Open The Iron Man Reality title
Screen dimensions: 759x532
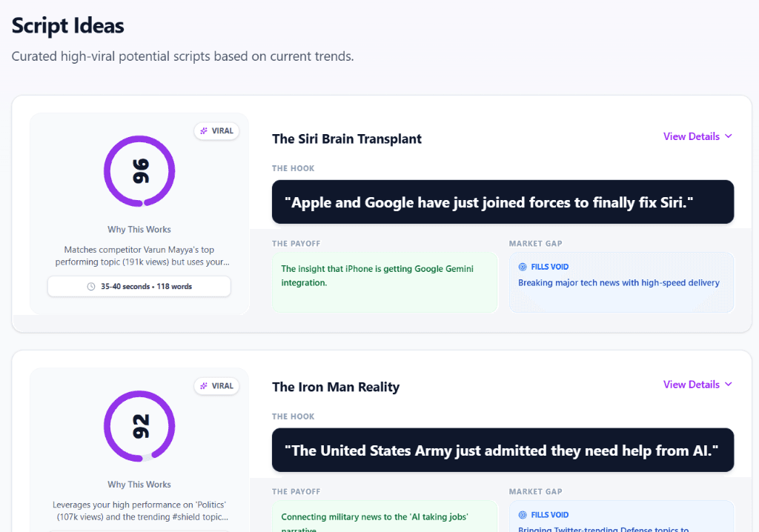[x=336, y=387]
